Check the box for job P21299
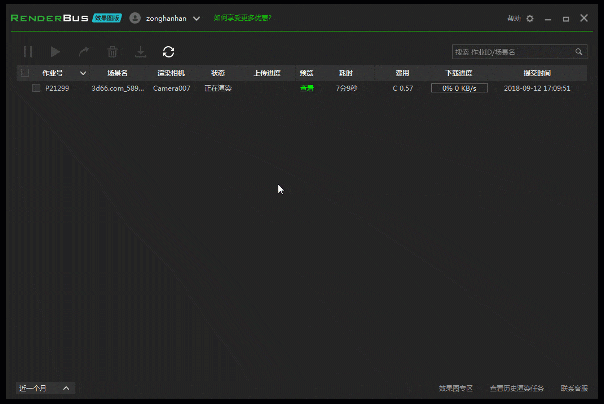Screen dimensions: 604x404 [x=36, y=88]
